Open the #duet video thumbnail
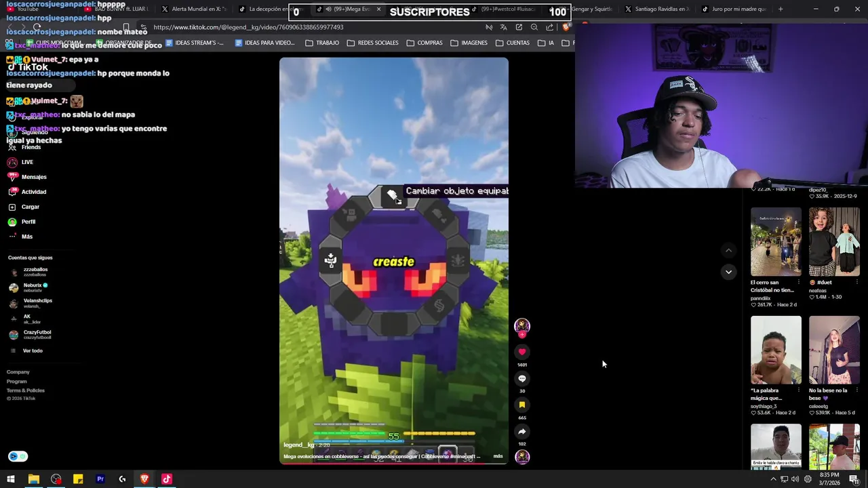 pyautogui.click(x=834, y=241)
